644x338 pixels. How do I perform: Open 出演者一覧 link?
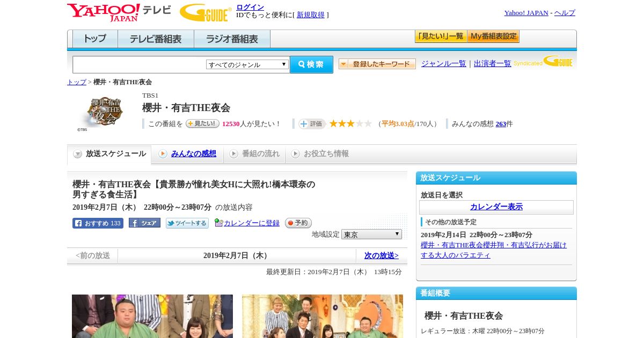[493, 64]
